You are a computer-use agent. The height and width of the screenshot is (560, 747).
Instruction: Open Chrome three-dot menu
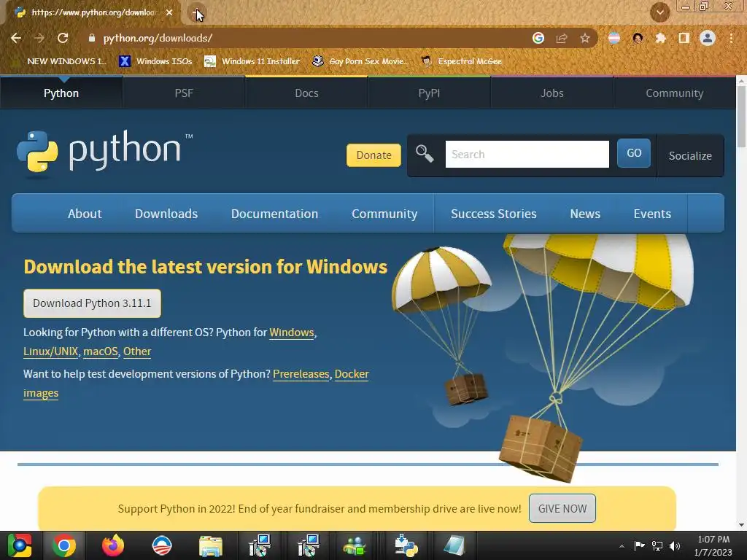coord(731,38)
